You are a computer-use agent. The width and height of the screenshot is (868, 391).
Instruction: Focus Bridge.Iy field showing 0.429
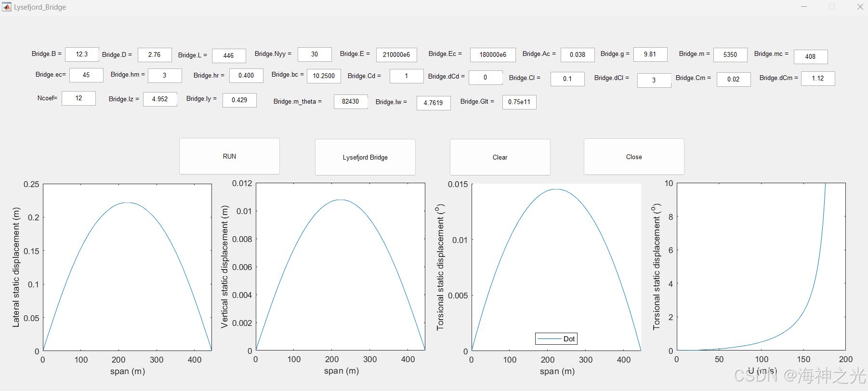tap(239, 100)
